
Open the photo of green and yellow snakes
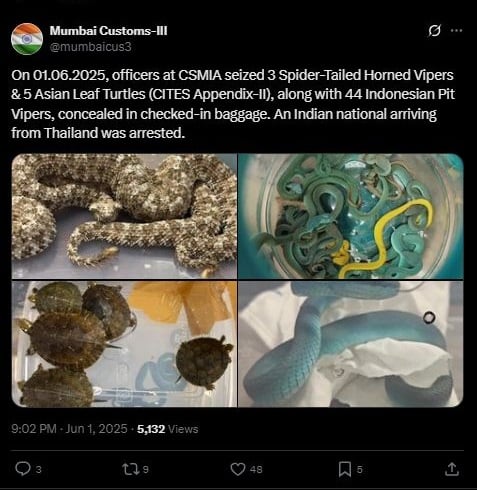click(x=351, y=216)
